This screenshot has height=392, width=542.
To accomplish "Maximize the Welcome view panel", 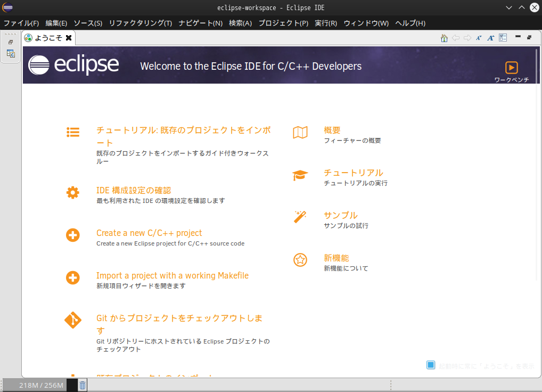I will tap(529, 37).
